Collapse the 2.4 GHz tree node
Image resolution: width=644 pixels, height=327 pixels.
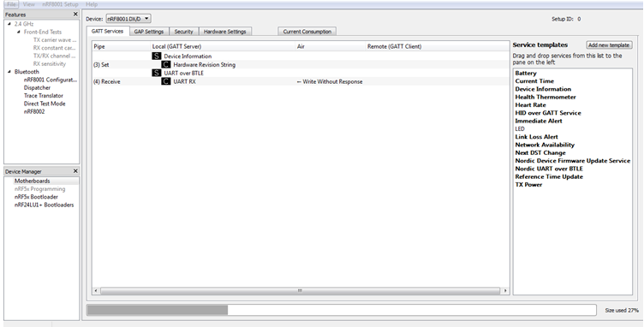(x=9, y=24)
